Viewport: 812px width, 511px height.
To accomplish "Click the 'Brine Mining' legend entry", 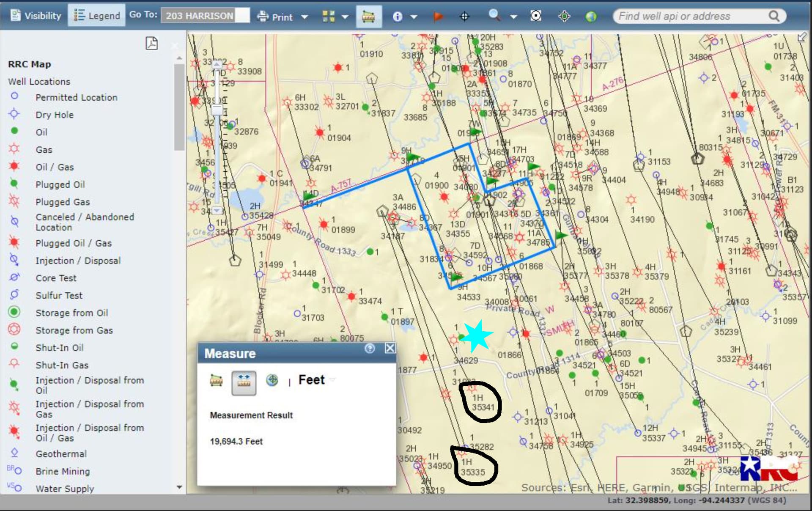I will (x=63, y=471).
